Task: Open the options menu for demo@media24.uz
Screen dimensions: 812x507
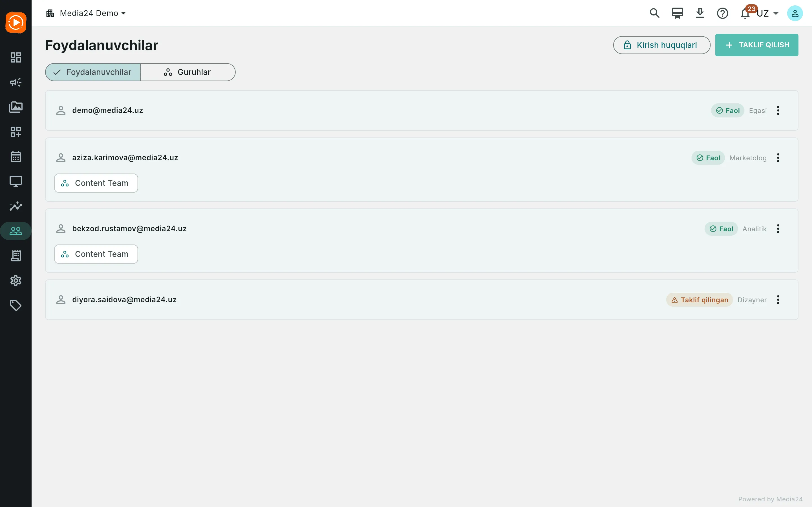Action: tap(778, 110)
